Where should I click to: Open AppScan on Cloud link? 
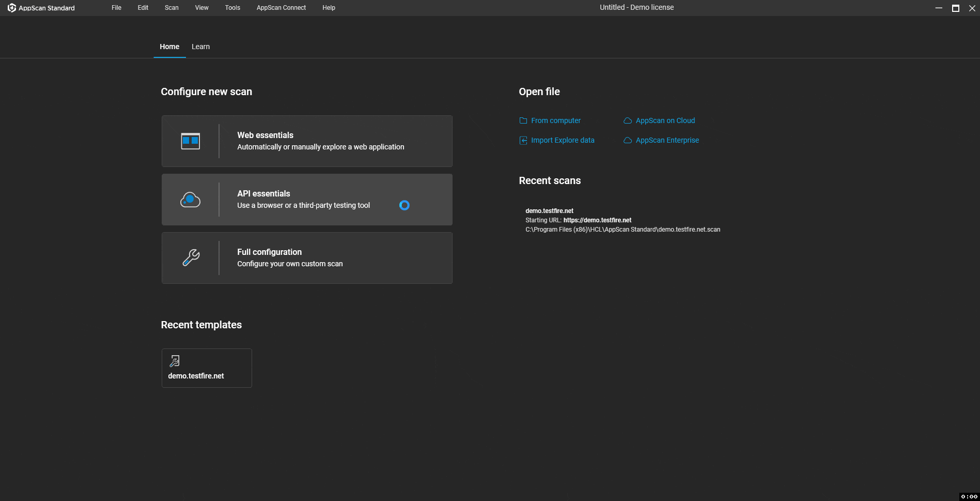[x=665, y=120]
